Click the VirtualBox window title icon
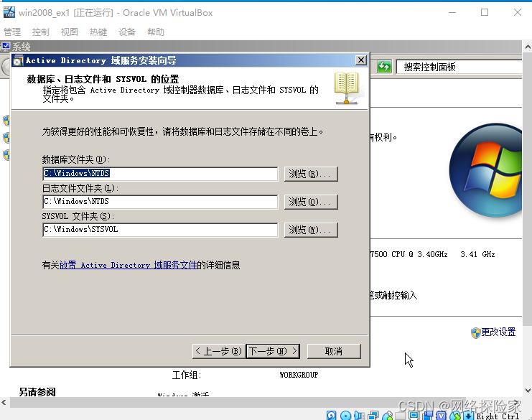 tap(9, 12)
